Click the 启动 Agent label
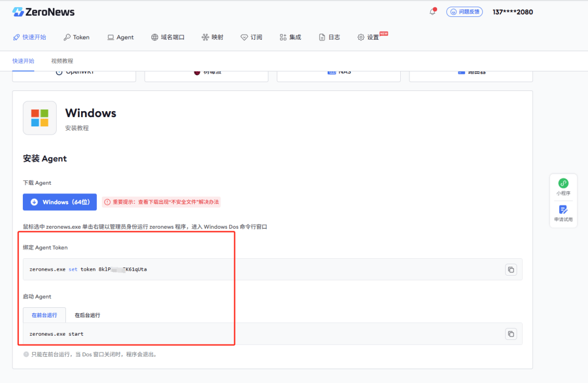 (x=37, y=296)
